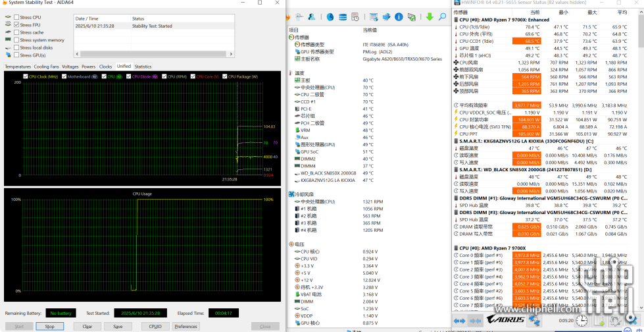644x332 pixels.
Task: Open the Temperatures tab
Action: coord(18,67)
